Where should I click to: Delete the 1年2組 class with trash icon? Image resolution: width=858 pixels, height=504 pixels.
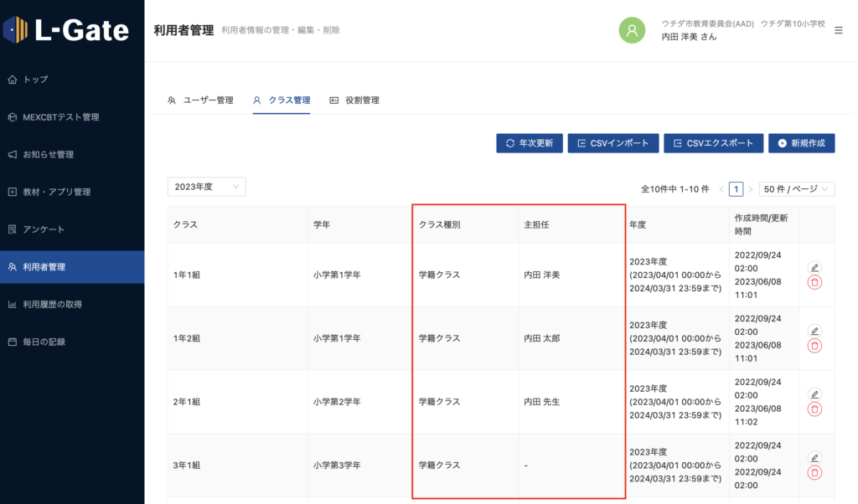814,346
